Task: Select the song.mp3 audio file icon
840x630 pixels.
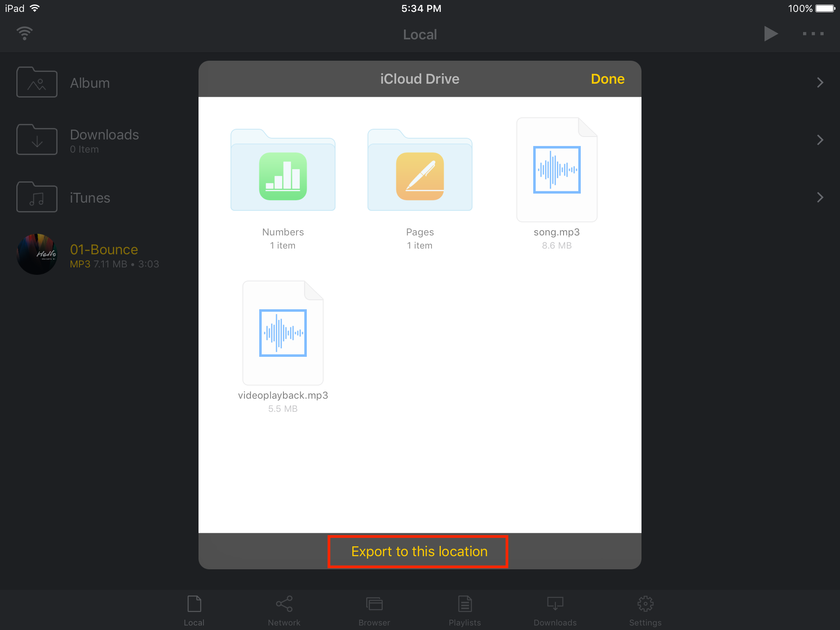Action: pos(557,169)
